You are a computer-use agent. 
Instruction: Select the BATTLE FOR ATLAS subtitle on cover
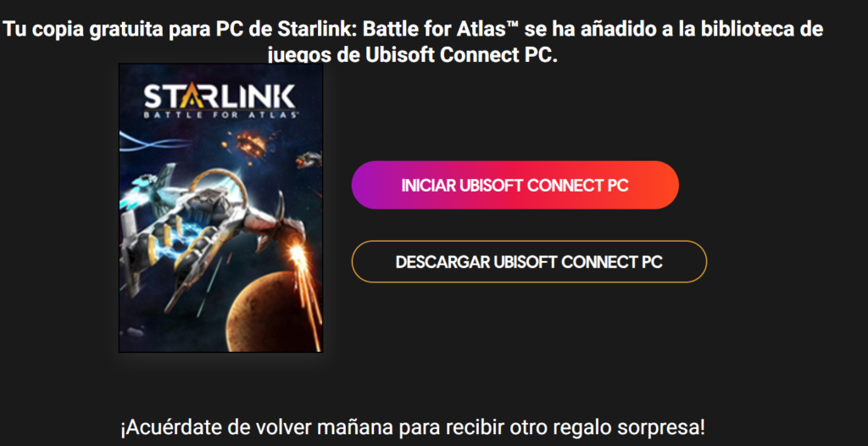click(220, 114)
